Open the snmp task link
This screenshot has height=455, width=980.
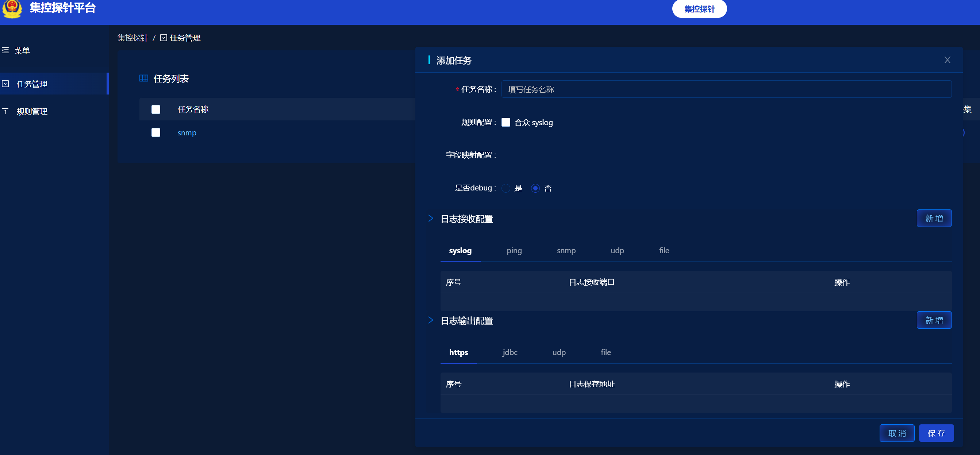(187, 132)
